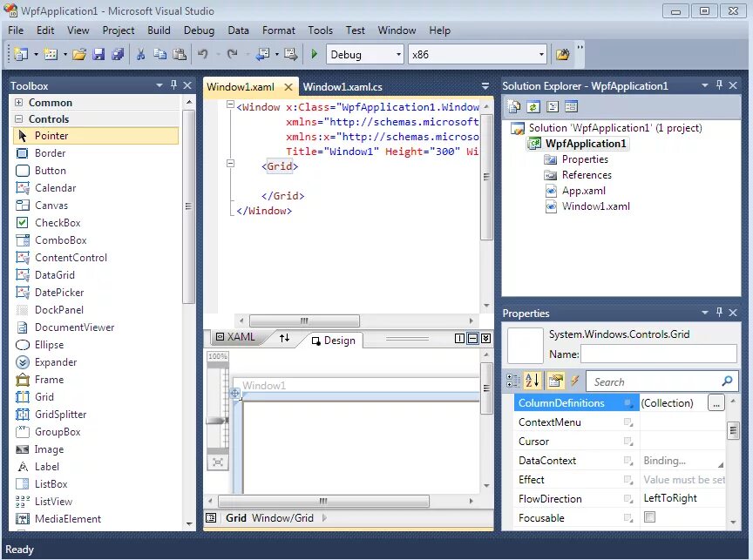Click the search magnifier in Properties panel
This screenshot has width=753, height=560.
727,381
